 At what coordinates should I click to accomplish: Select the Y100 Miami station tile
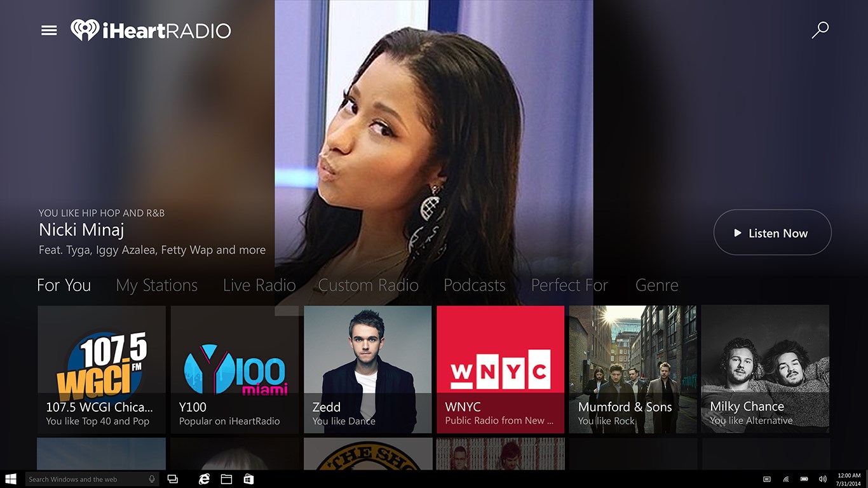point(234,369)
